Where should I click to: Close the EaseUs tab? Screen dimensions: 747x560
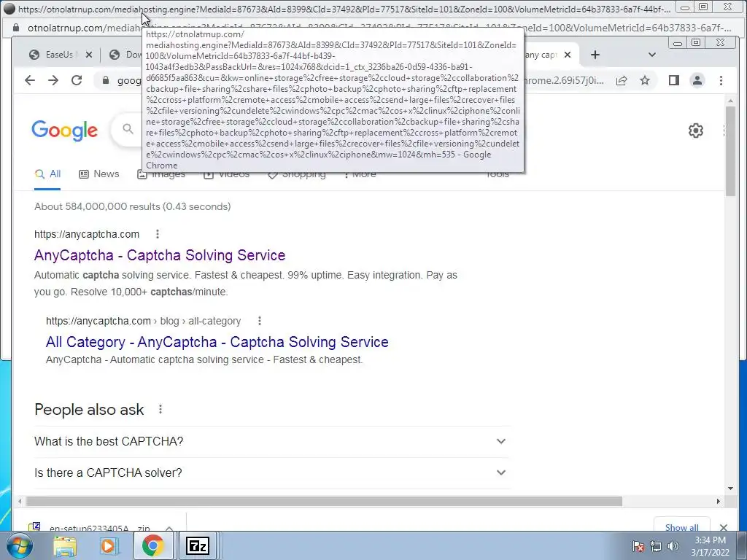click(x=88, y=55)
